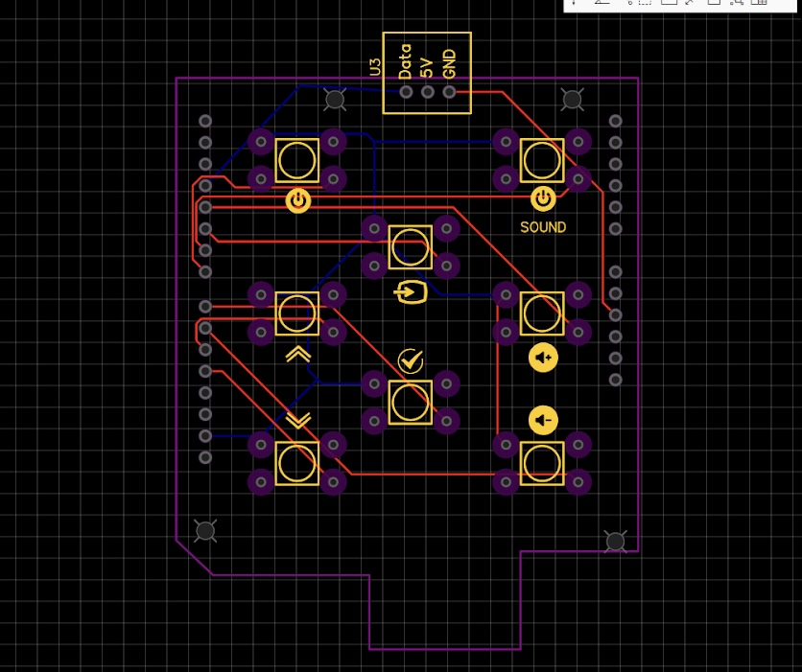Image resolution: width=802 pixels, height=672 pixels.
Task: Click the volume up speaker icon
Action: click(x=543, y=358)
